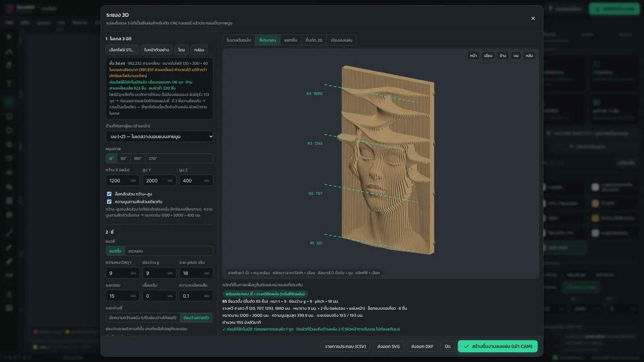This screenshot has width=644, height=362.
Task: Click the เลื่อนเริ่ม field showing 0
Action: (159, 296)
